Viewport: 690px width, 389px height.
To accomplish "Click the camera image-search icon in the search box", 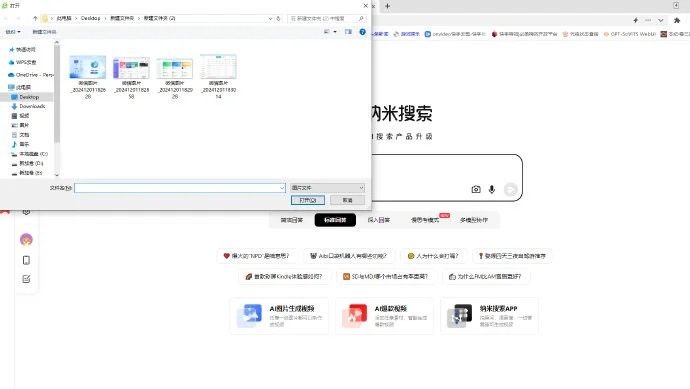I will 476,189.
